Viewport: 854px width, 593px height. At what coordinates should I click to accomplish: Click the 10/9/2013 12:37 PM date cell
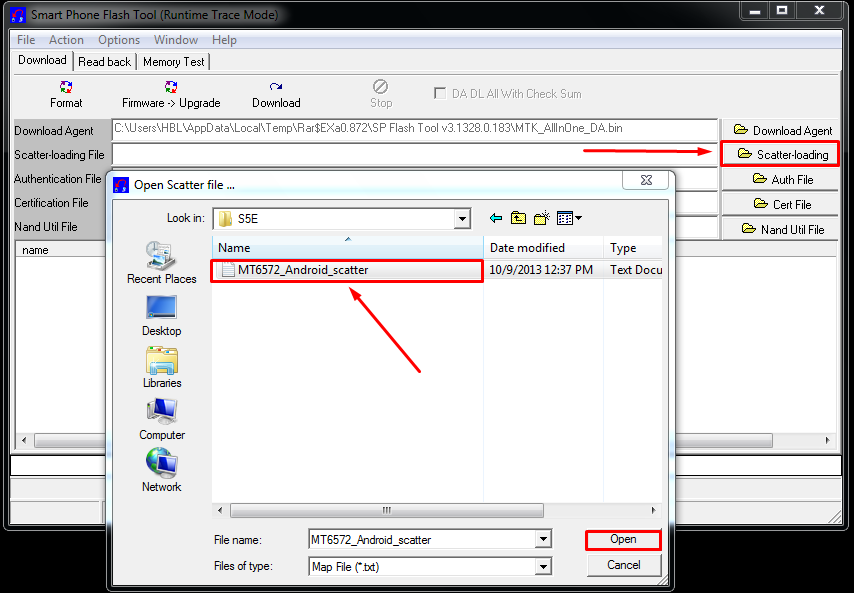coord(541,270)
